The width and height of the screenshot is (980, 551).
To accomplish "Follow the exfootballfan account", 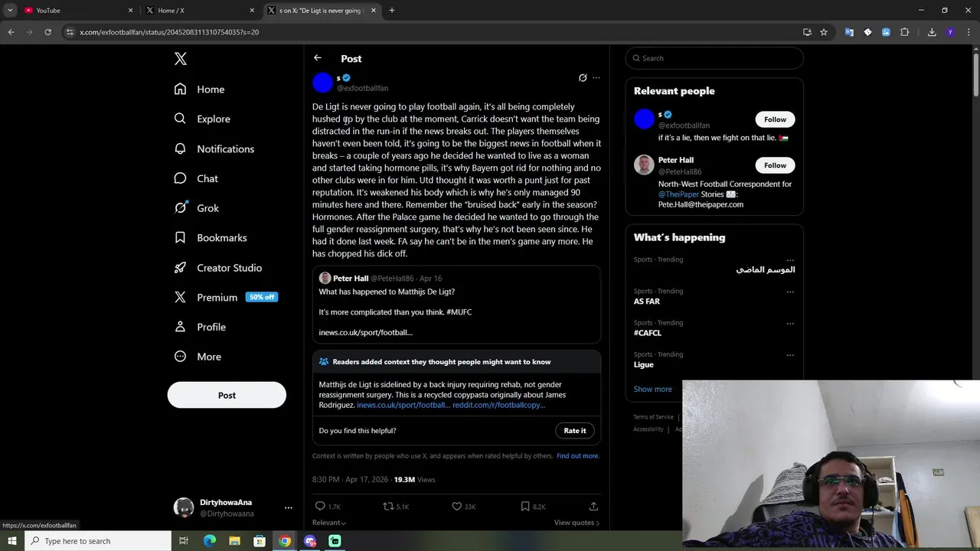I will 775,119.
